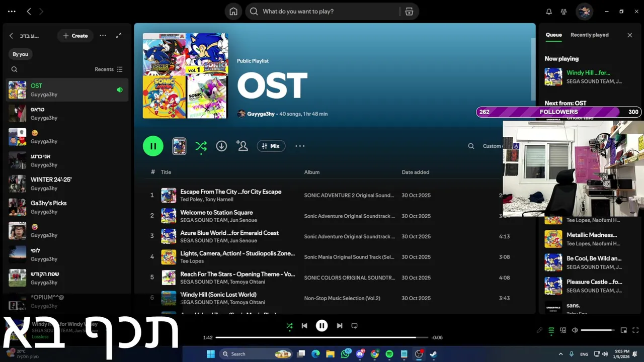Open artist Tee Lopes link in row 4
644x362 pixels.
(x=192, y=261)
